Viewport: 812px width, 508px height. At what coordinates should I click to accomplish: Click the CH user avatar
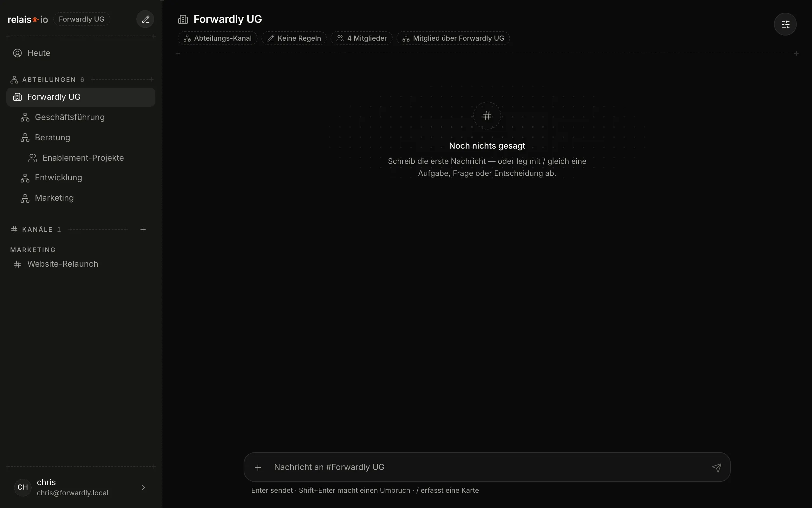pos(23,487)
